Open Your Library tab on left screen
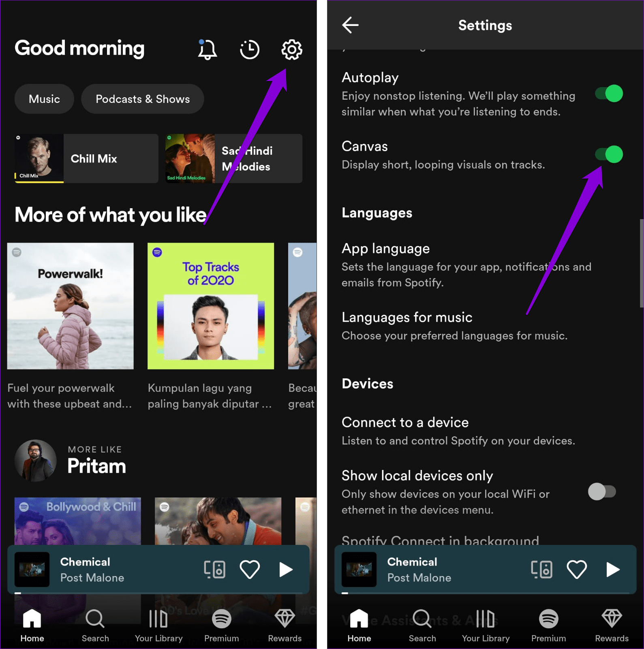This screenshot has height=649, width=644. point(158,626)
